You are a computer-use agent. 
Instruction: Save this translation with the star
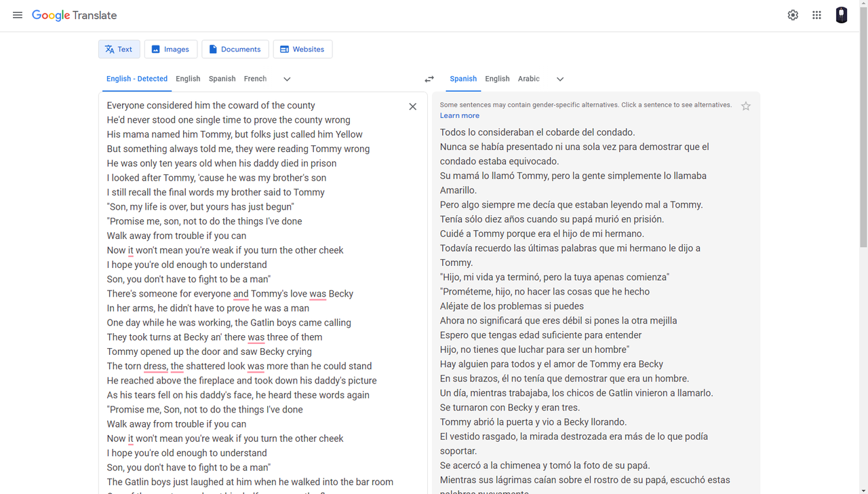click(745, 106)
